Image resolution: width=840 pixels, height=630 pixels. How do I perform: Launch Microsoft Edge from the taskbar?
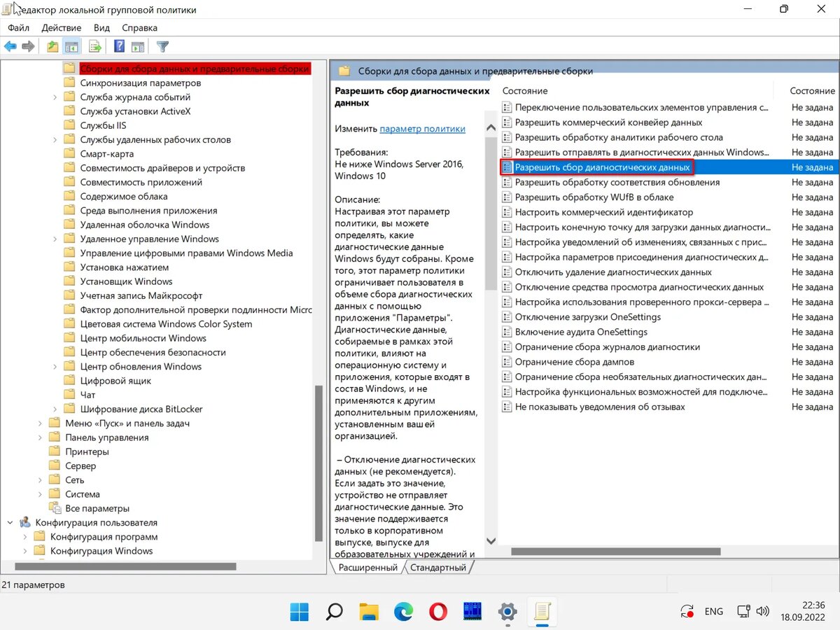(x=403, y=612)
